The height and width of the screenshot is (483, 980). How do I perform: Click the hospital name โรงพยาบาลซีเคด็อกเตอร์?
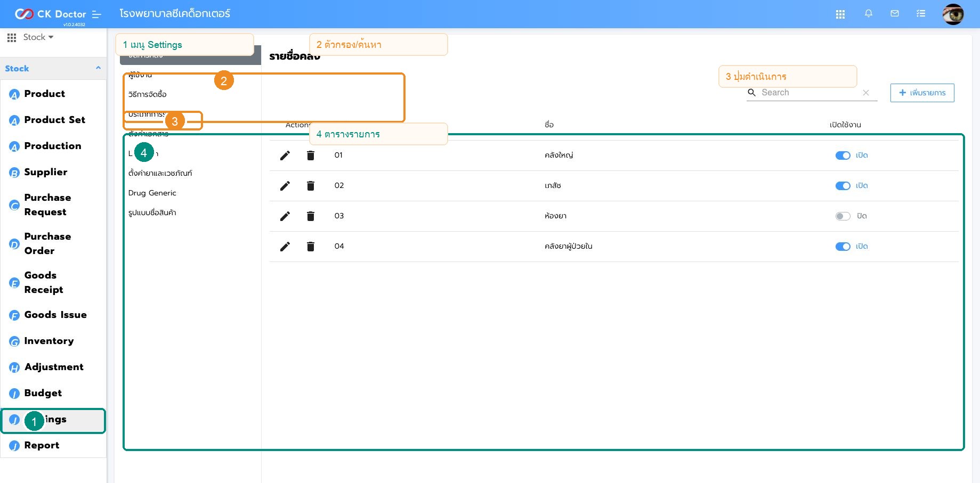point(175,14)
